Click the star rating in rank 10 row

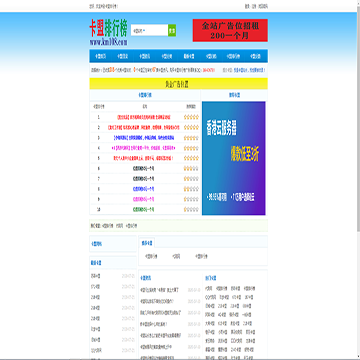point(191,210)
